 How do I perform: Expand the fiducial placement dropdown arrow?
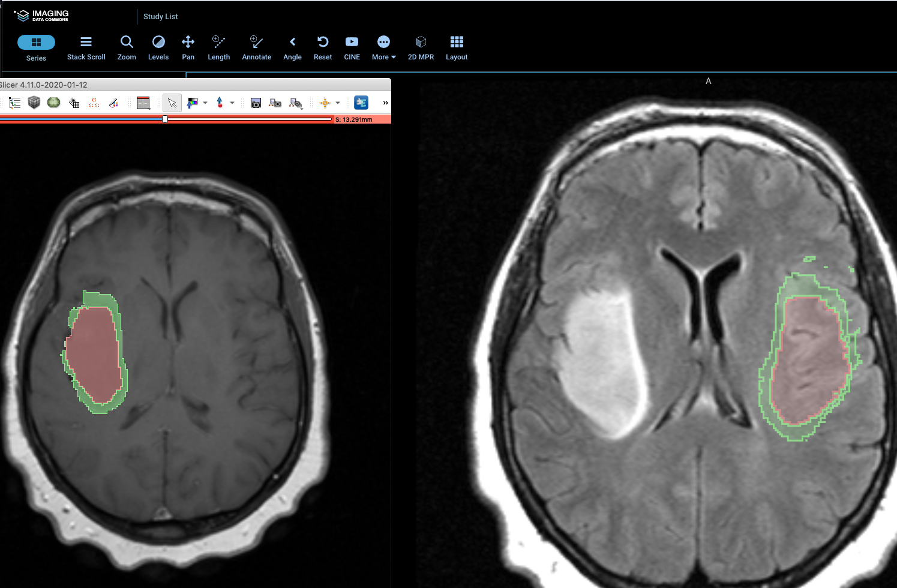click(x=232, y=103)
